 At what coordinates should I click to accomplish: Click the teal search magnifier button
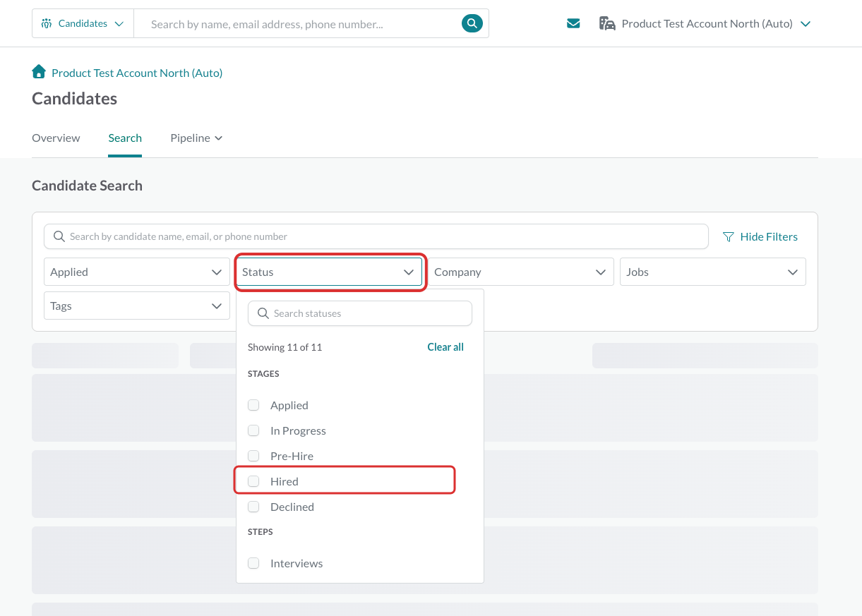point(472,23)
